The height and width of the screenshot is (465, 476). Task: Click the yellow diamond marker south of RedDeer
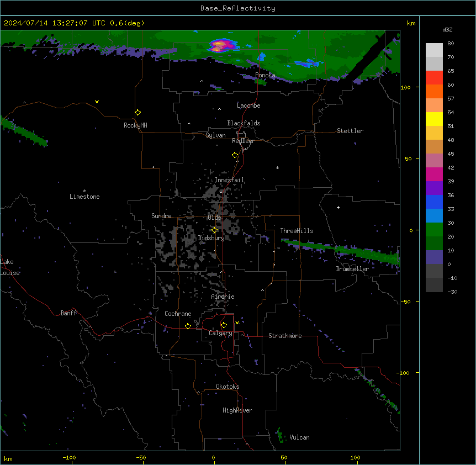235,155
